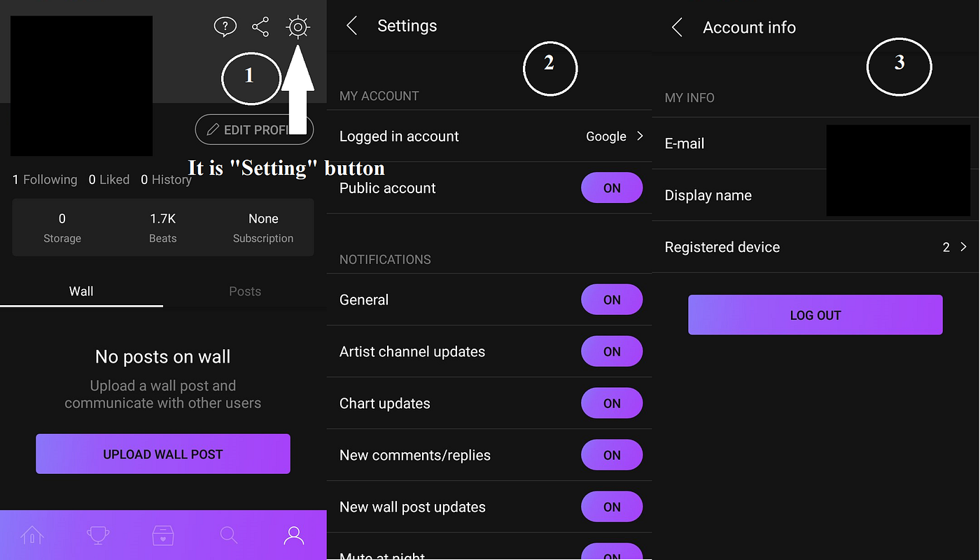Open the profile person icon
The image size is (980, 560).
(x=294, y=535)
